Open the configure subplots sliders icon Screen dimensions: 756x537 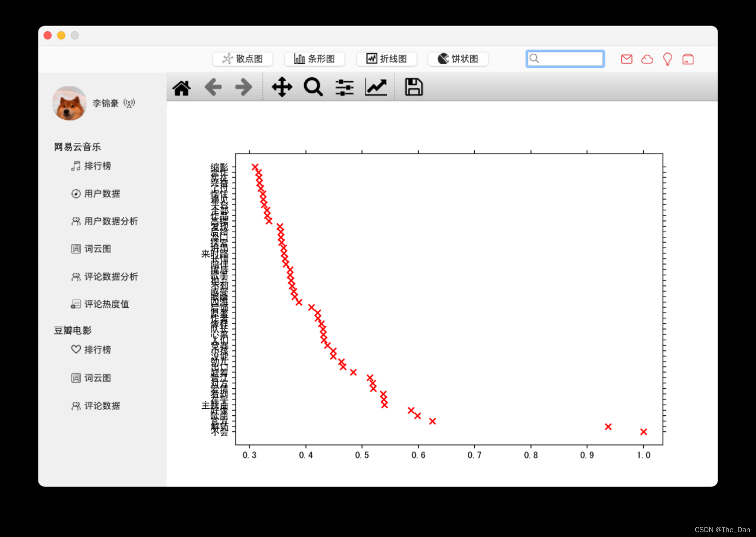tap(344, 88)
